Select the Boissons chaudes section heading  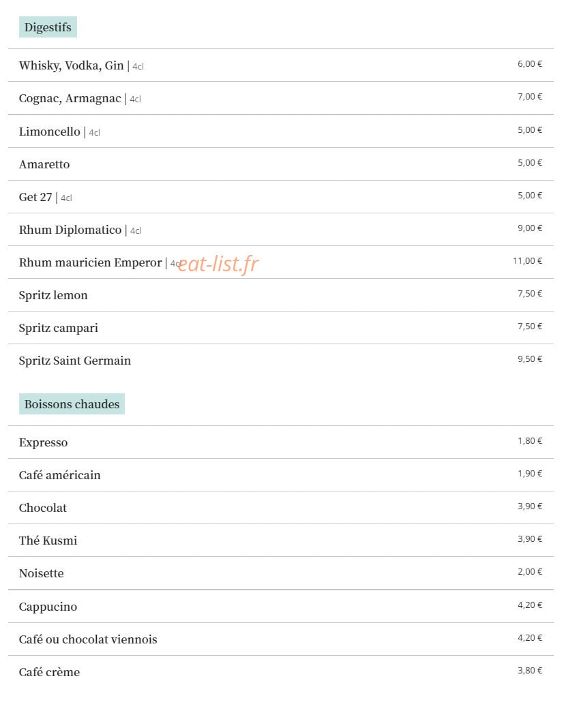(72, 404)
